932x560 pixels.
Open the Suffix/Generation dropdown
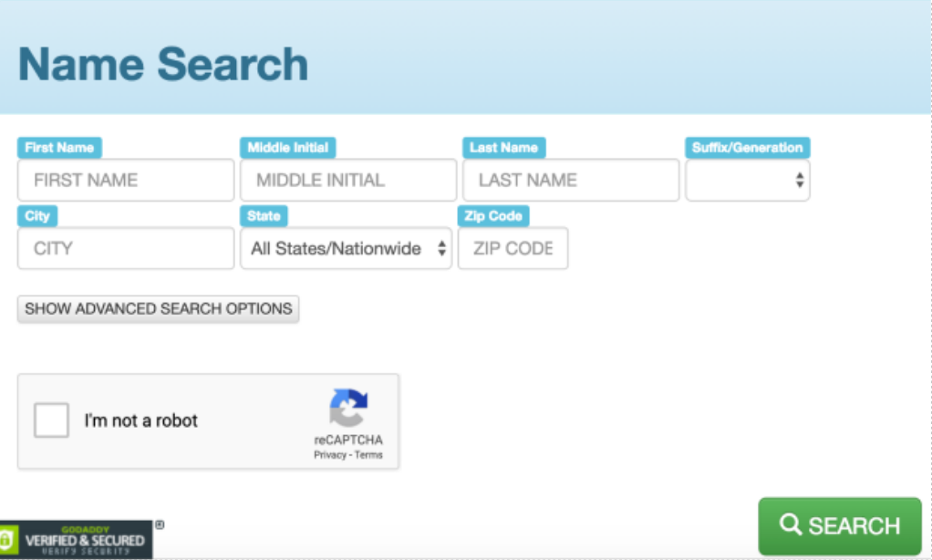[x=748, y=180]
